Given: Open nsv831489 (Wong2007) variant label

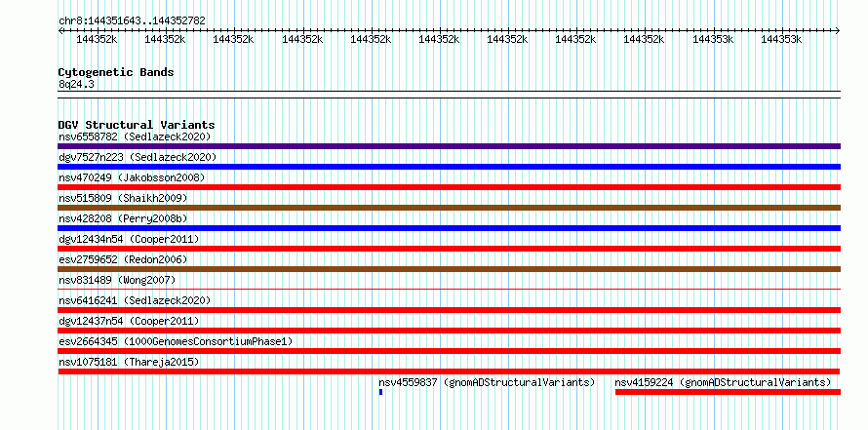Looking at the screenshot, I should pos(117,280).
